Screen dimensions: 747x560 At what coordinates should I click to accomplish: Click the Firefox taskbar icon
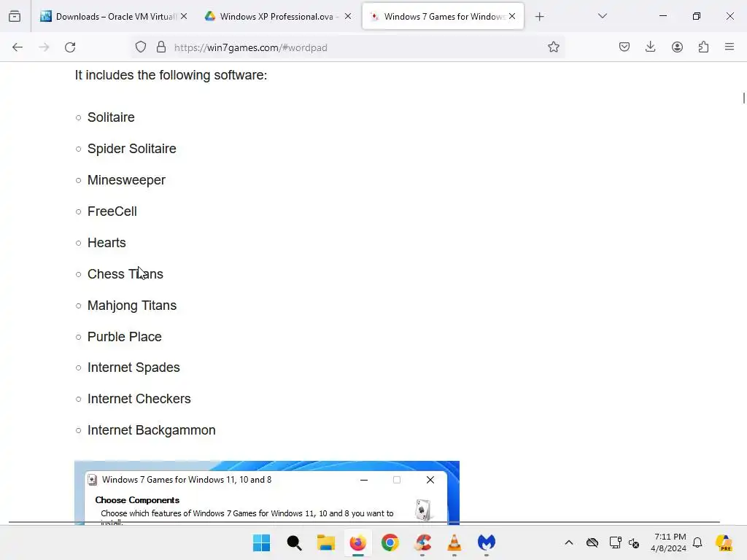(357, 542)
